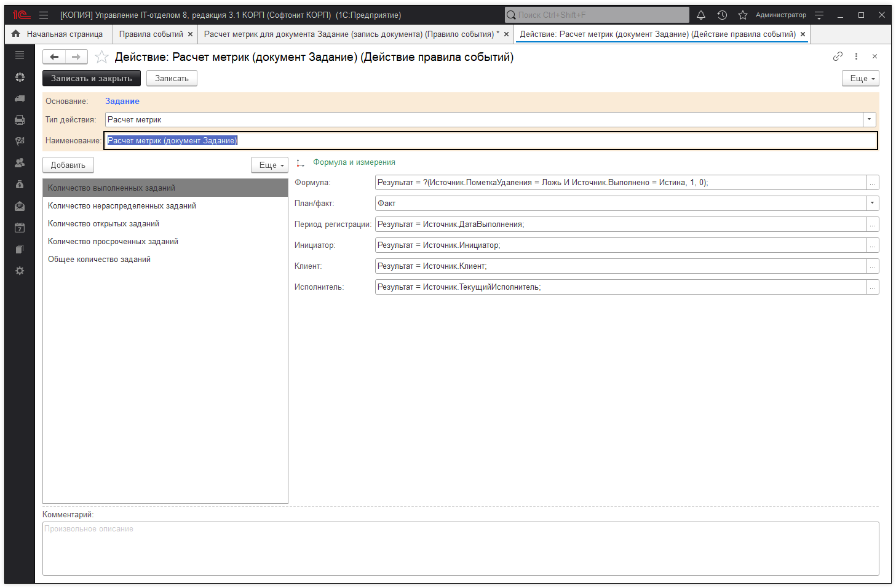The width and height of the screenshot is (896, 588).
Task: Open the Задание link
Action: point(122,101)
